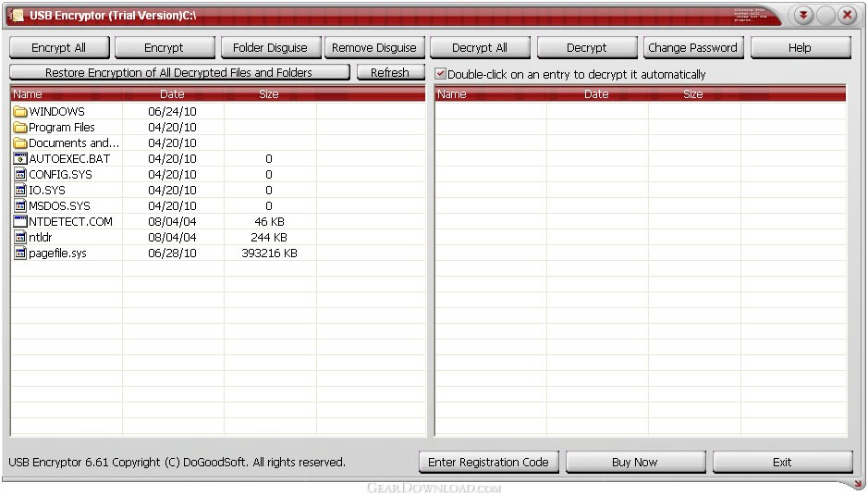Click Enter Registration Code button
This screenshot has height=495, width=868.
489,463
